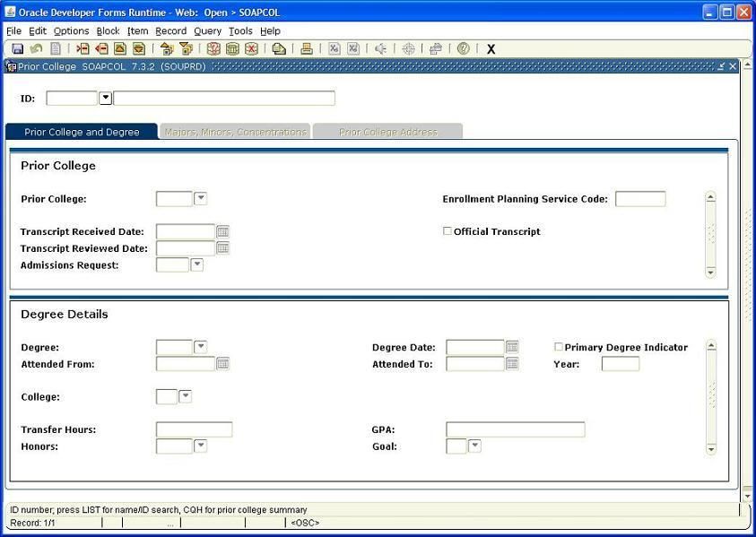Switch to Prior College Address tab
The image size is (756, 537).
click(388, 132)
